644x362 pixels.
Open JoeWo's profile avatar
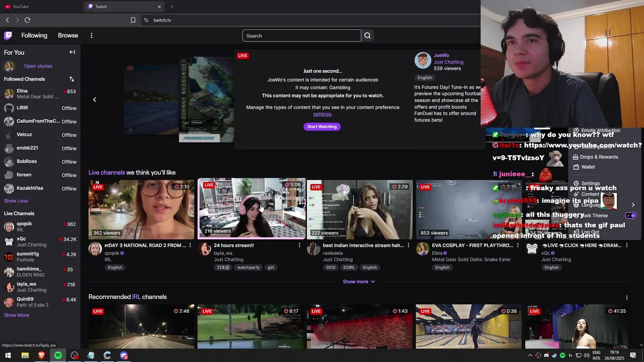click(x=423, y=60)
